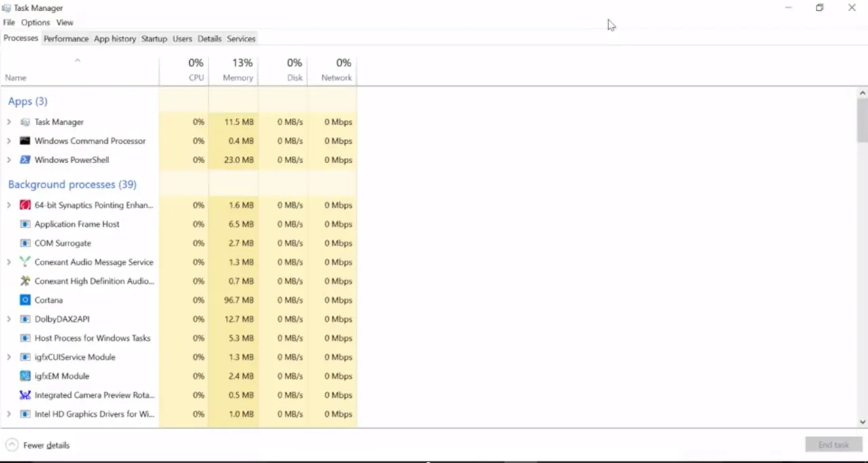Switch to the Services tab
This screenshot has width=868, height=463.
point(241,39)
